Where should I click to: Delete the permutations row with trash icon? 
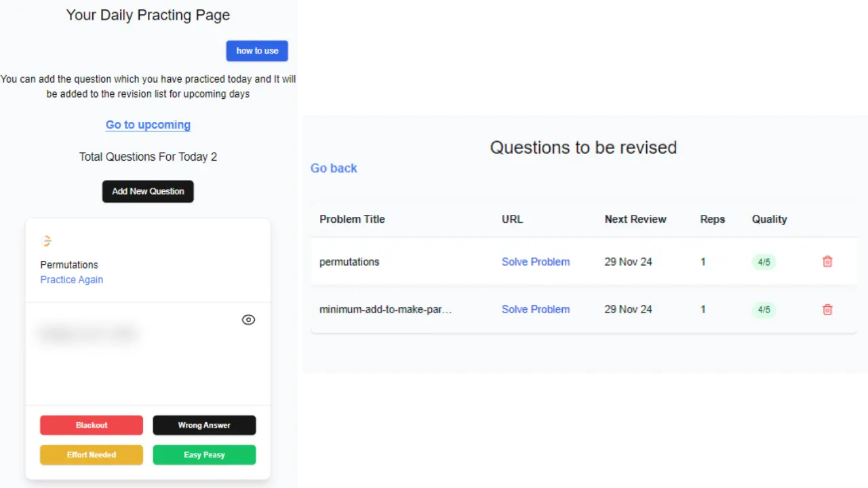827,262
